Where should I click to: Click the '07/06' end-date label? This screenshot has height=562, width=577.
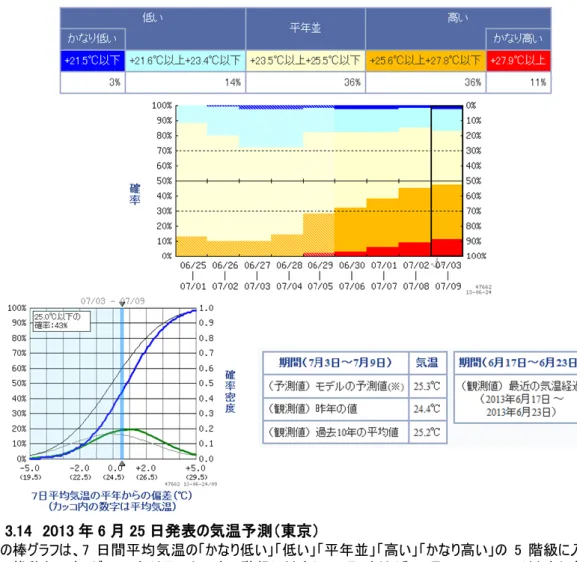click(x=352, y=286)
